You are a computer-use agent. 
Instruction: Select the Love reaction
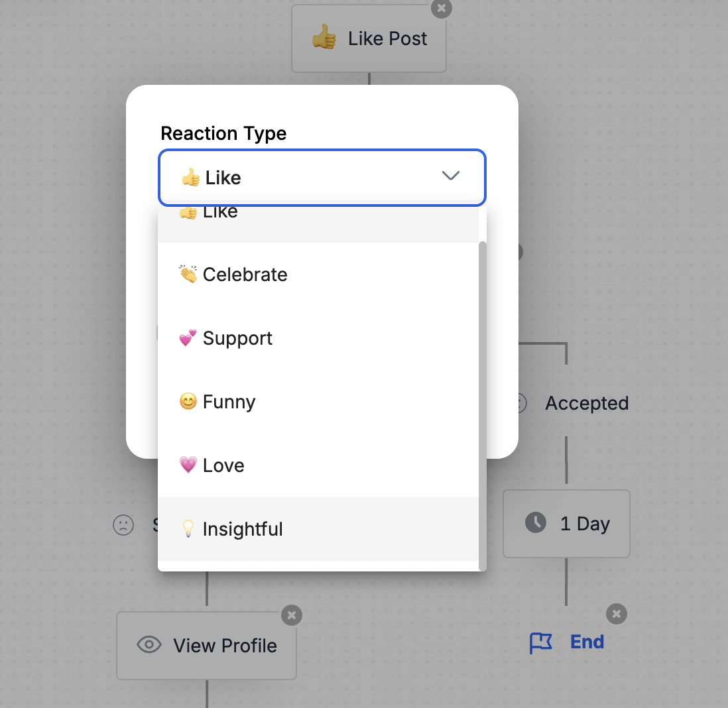tap(223, 465)
